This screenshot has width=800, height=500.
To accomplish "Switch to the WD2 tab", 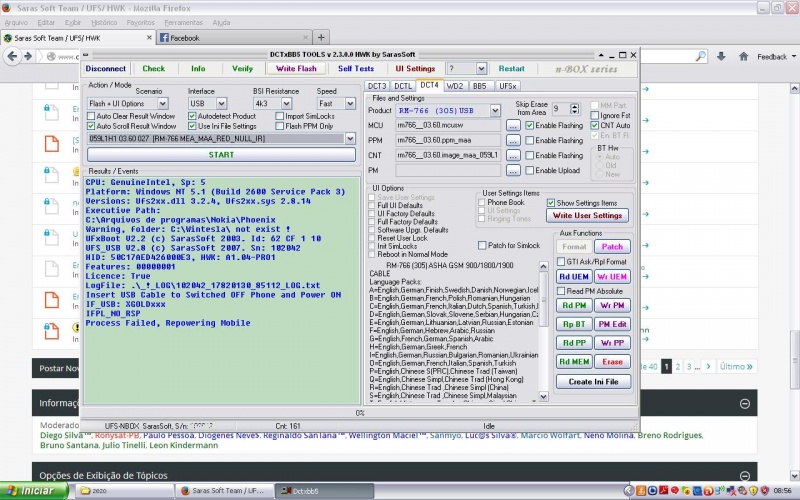I will tap(455, 86).
